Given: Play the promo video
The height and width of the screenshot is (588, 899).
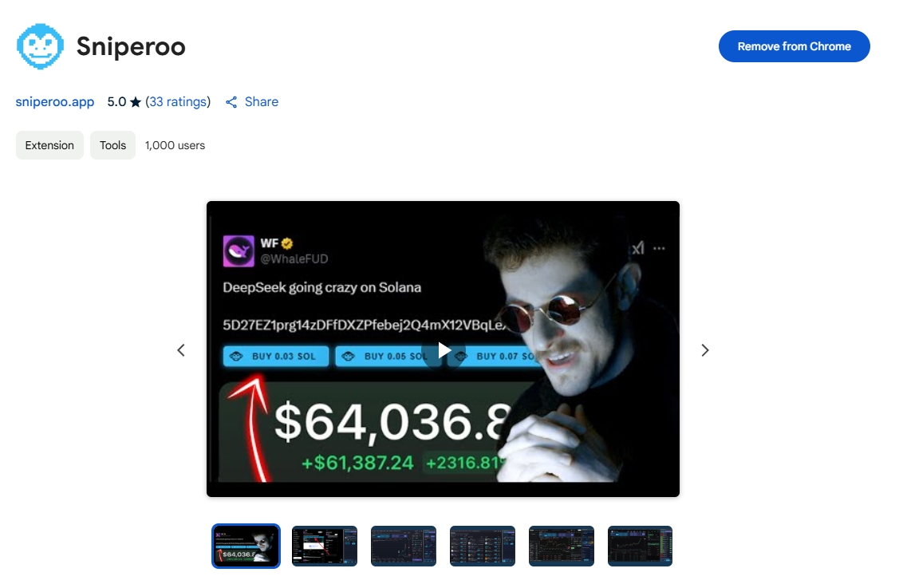Looking at the screenshot, I should coord(444,350).
